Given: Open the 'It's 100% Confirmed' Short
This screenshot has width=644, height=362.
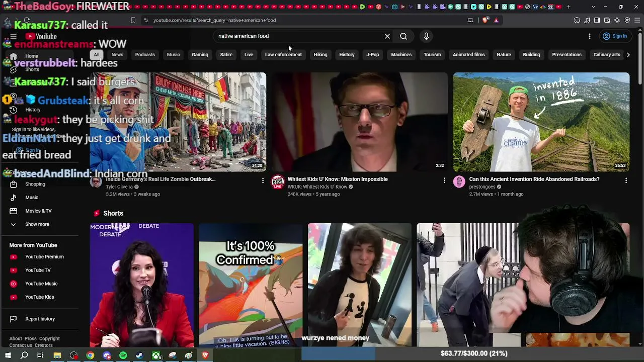Looking at the screenshot, I should coord(251,285).
